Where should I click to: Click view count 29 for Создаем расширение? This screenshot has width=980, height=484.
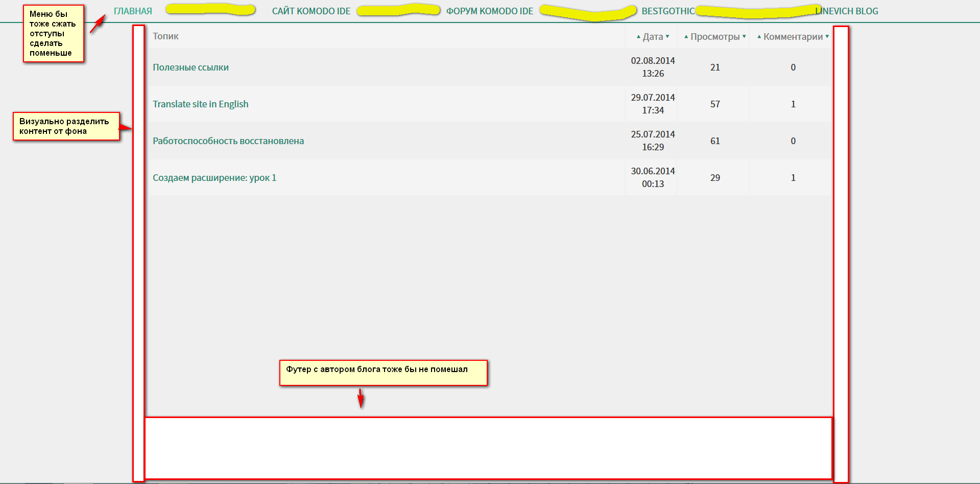715,178
